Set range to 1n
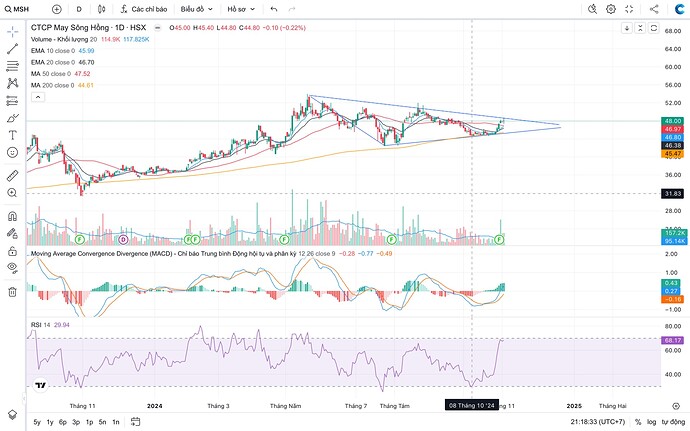The width and height of the screenshot is (690, 431). click(116, 422)
